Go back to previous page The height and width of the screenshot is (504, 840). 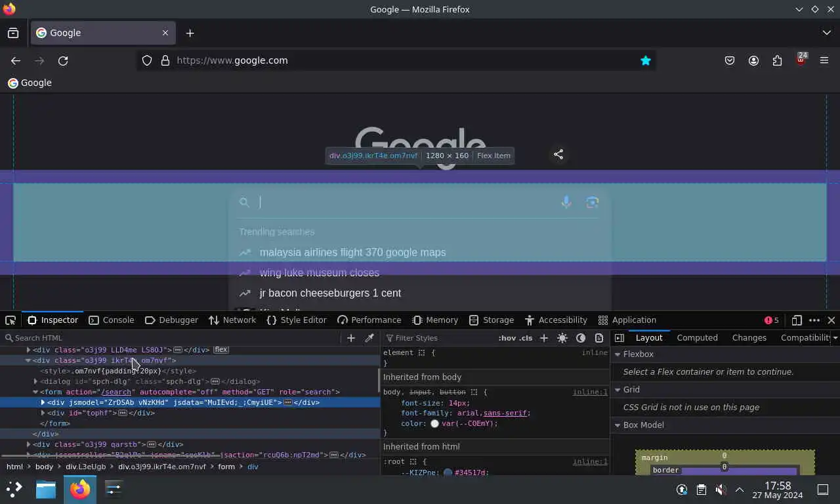coord(16,60)
